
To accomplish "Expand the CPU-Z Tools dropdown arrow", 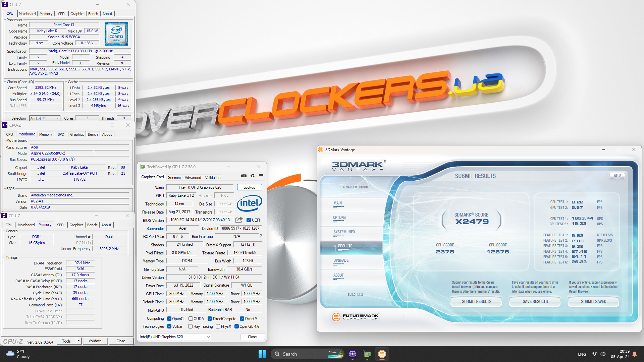I will click(x=78, y=341).
